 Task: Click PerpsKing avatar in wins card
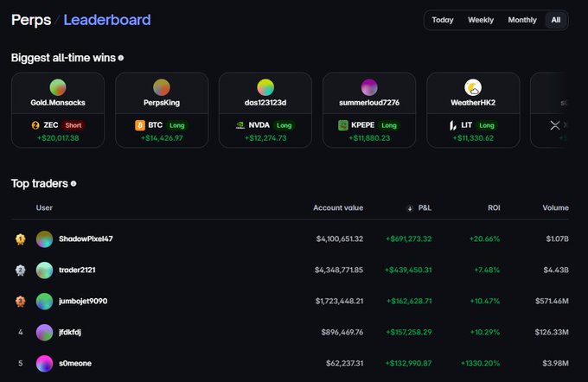click(x=162, y=87)
